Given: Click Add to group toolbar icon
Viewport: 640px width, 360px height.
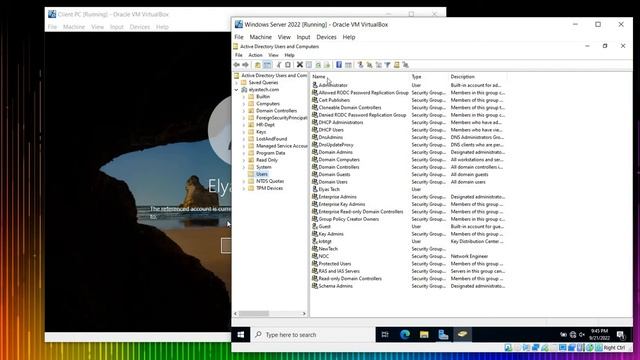Looking at the screenshot, I should click(405, 65).
